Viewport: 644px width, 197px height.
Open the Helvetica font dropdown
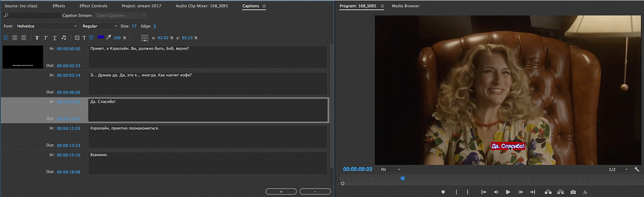[x=47, y=26]
